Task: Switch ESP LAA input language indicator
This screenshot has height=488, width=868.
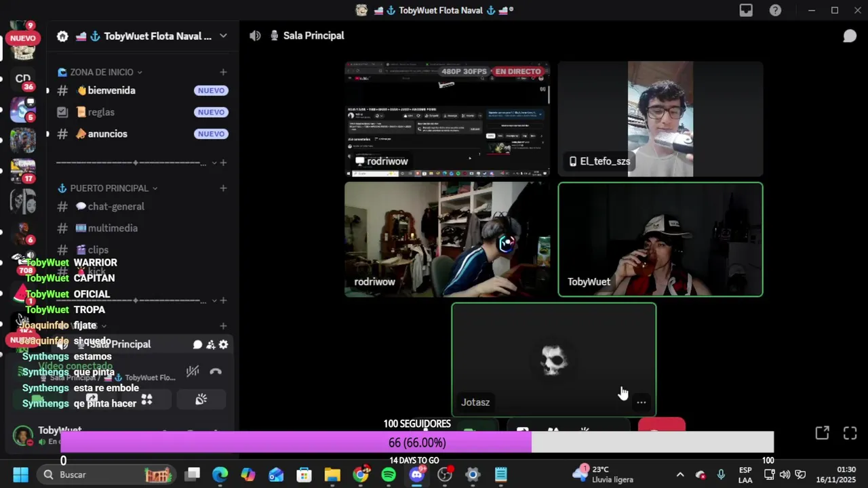Action: click(745, 474)
